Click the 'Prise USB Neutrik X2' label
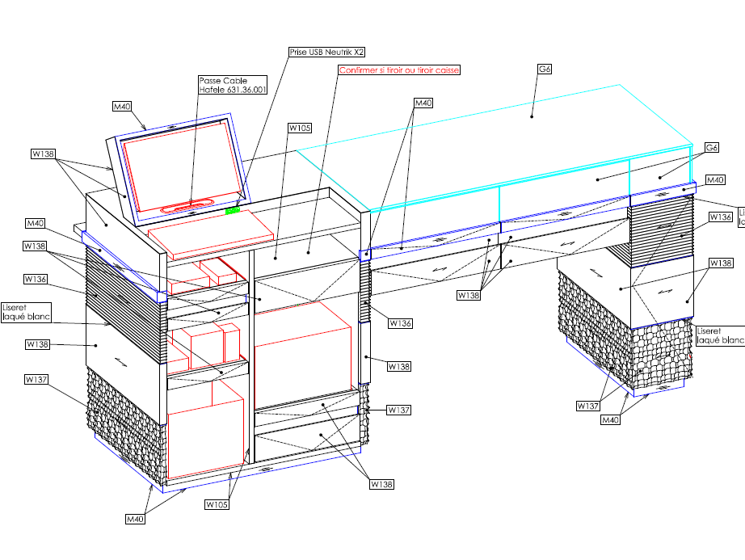Screen dimensions: 745x560 point(327,52)
